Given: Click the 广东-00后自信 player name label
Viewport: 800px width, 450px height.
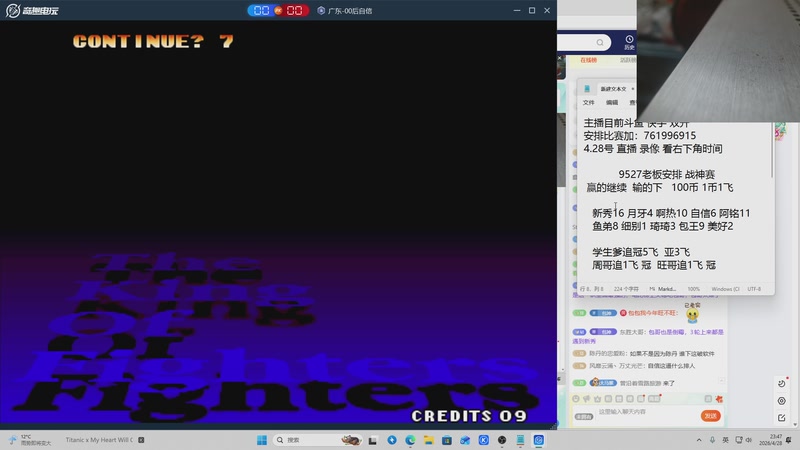Looking at the screenshot, I should pos(350,11).
